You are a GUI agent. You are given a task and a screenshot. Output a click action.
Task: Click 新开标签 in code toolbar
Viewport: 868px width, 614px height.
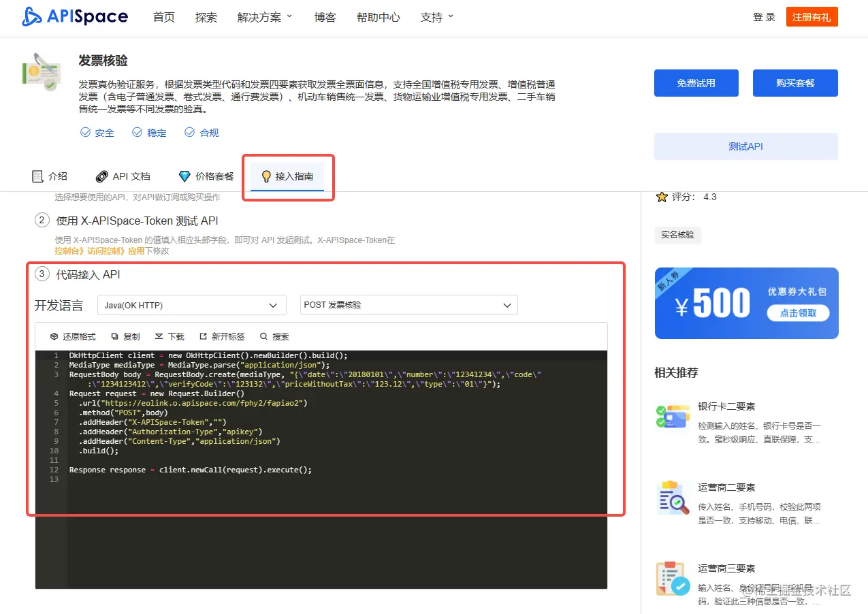tap(222, 336)
